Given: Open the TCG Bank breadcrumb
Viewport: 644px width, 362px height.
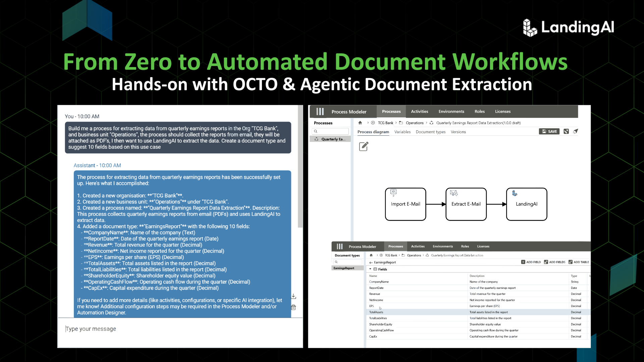Looking at the screenshot, I should (x=385, y=123).
